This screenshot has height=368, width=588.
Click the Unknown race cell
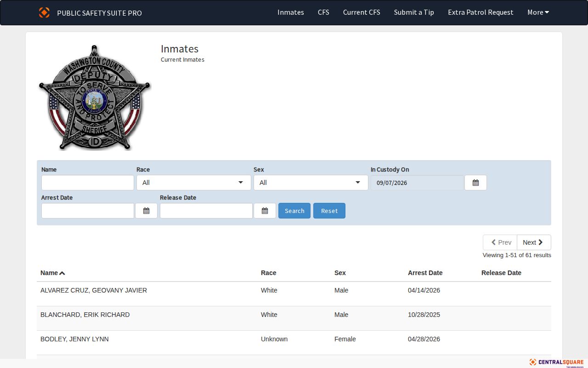[x=274, y=339]
